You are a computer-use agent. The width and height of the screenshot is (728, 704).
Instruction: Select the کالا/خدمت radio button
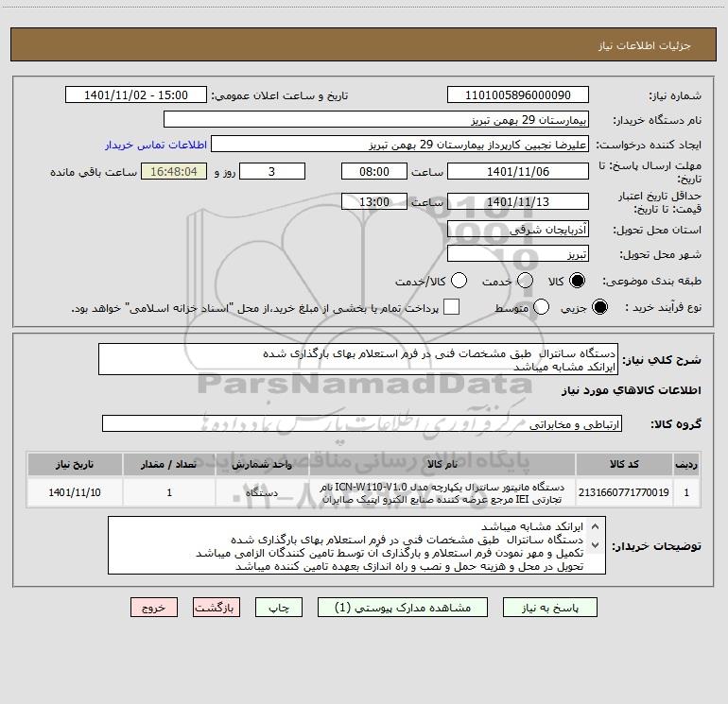pos(459,281)
